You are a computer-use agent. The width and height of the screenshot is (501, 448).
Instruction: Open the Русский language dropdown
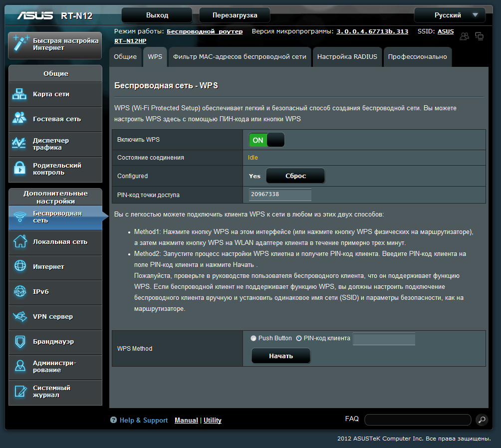pos(450,15)
